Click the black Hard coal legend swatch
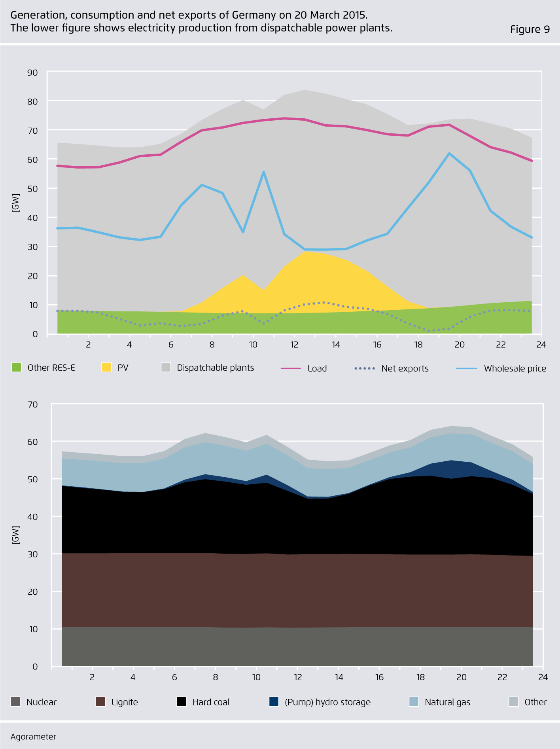Screen dimensions: 560x749 point(182,702)
